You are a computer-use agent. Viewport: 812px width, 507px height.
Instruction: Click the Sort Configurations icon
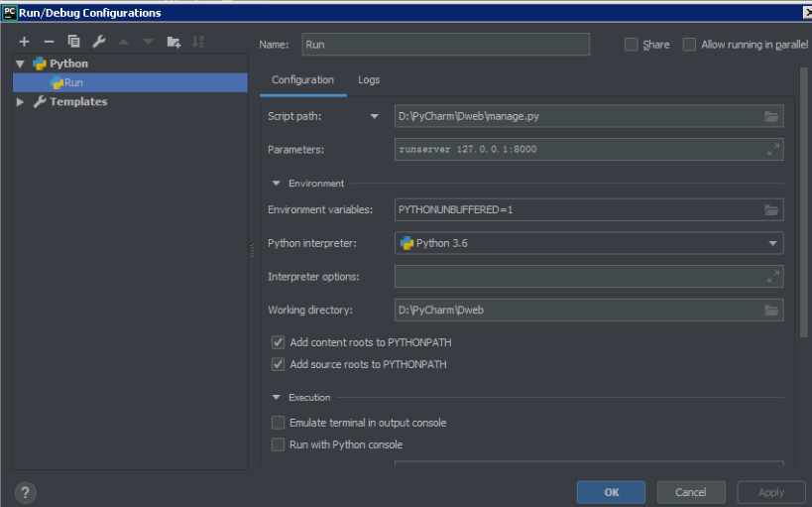(198, 42)
